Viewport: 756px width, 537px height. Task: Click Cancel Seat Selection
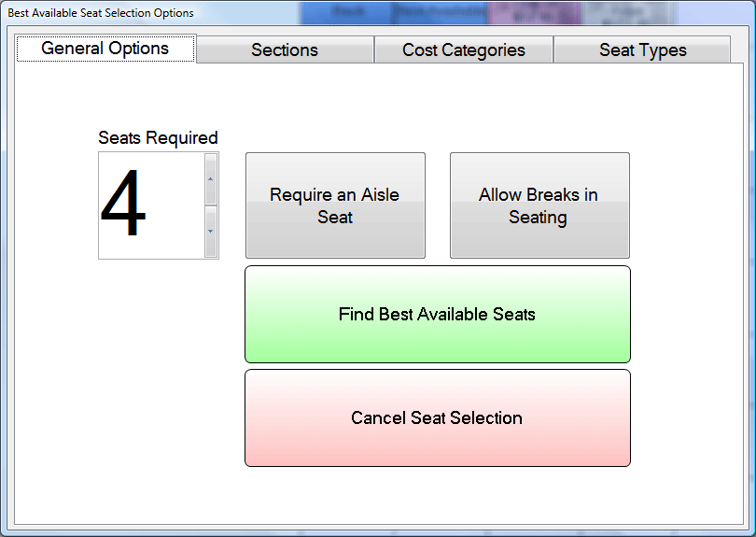pyautogui.click(x=437, y=417)
